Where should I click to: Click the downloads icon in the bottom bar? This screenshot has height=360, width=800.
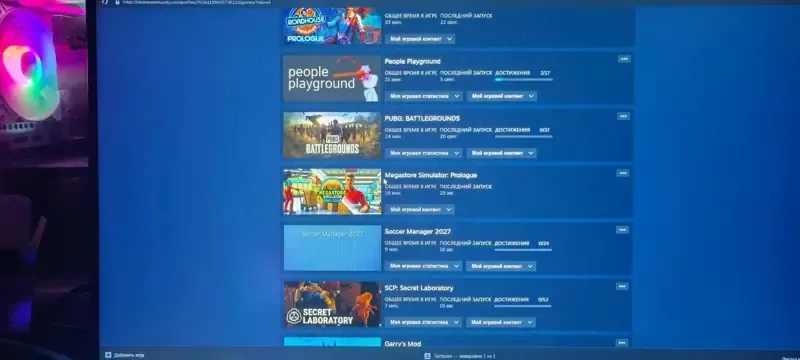click(x=427, y=356)
